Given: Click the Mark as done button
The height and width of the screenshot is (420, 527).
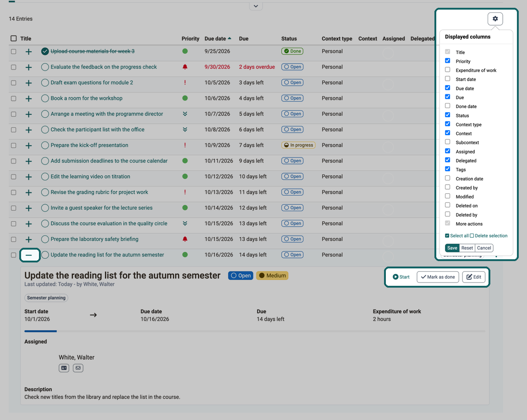Looking at the screenshot, I should (438, 277).
